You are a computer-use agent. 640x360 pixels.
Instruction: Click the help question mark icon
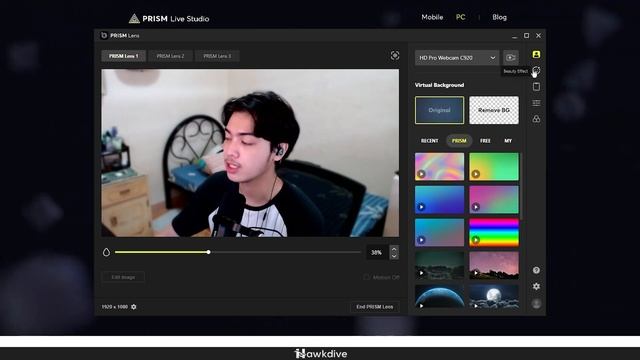point(536,270)
